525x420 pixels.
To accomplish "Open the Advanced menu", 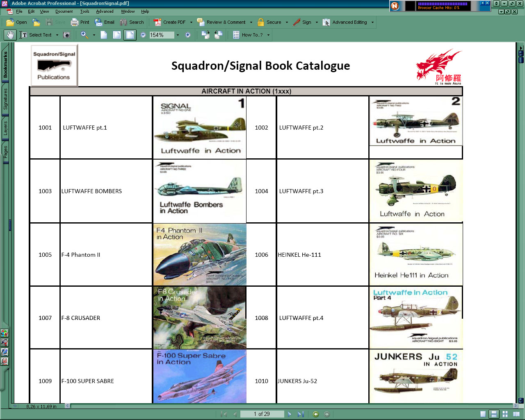I will click(105, 11).
